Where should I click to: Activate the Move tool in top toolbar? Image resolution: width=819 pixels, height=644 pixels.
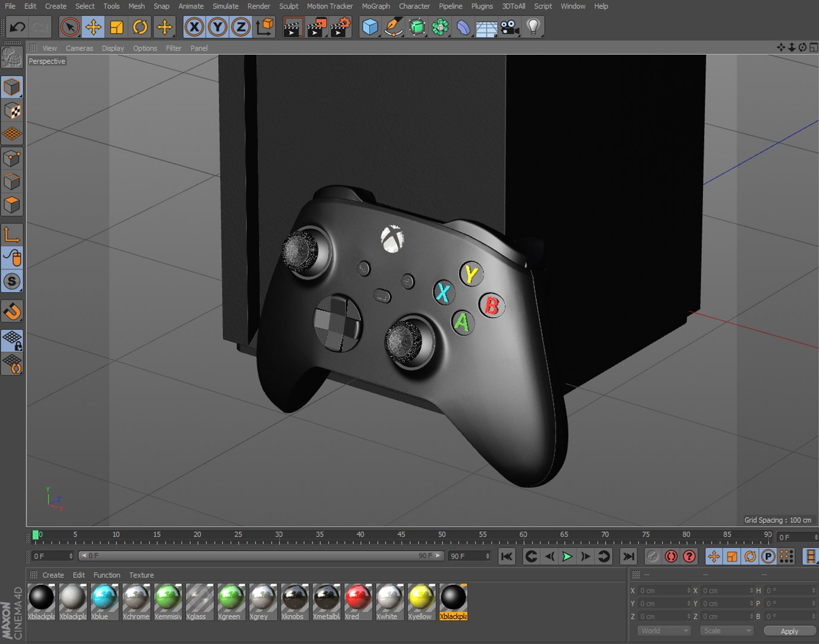point(93,27)
